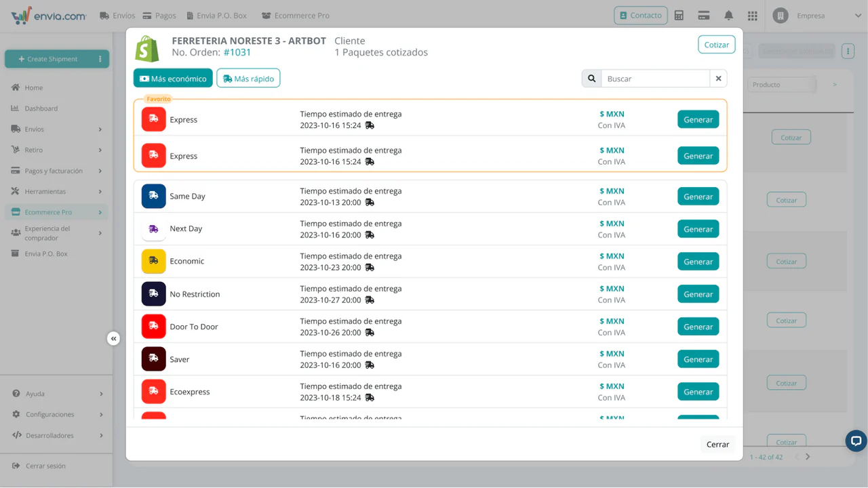Expand the Ecommerce Pro sidebar submenu
The height and width of the screenshot is (488, 868).
point(100,213)
